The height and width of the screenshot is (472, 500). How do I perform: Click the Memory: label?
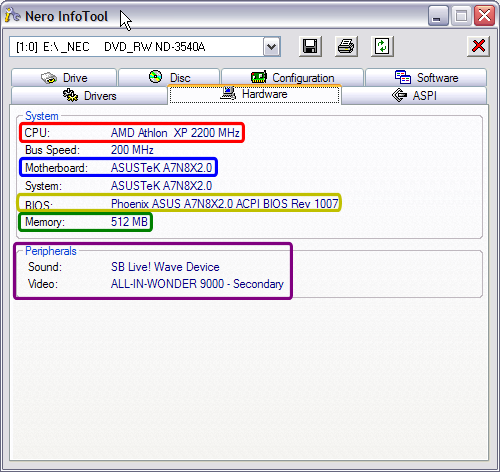click(x=45, y=221)
